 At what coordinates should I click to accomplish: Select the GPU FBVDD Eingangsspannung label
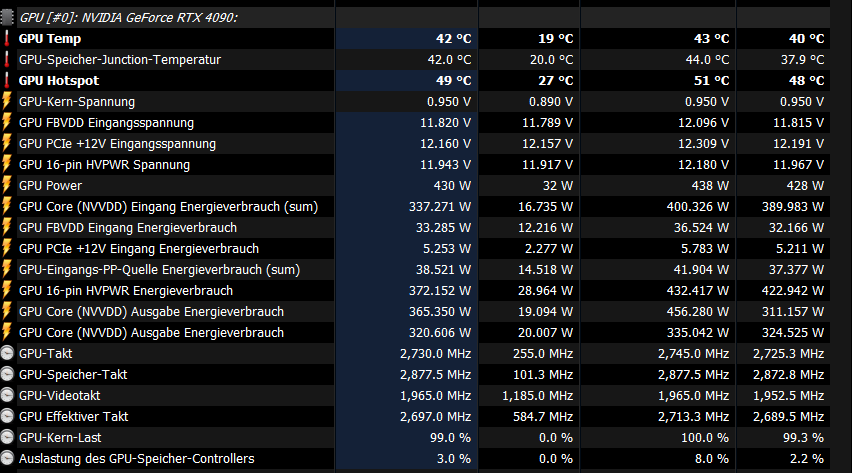click(106, 123)
